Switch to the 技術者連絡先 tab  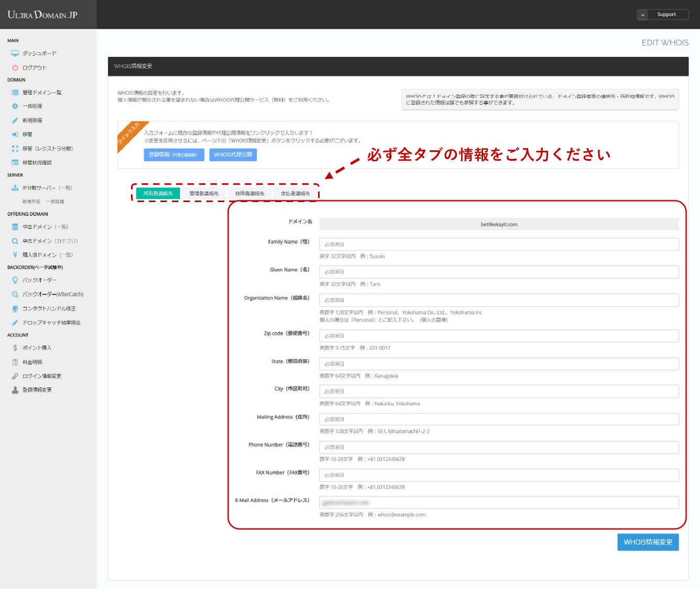[249, 194]
